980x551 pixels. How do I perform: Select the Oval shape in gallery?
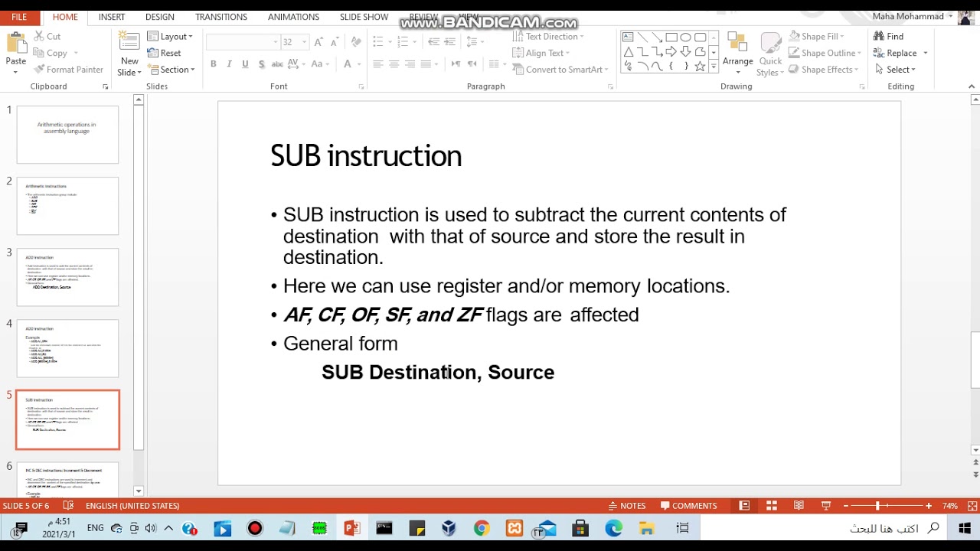[x=686, y=37]
